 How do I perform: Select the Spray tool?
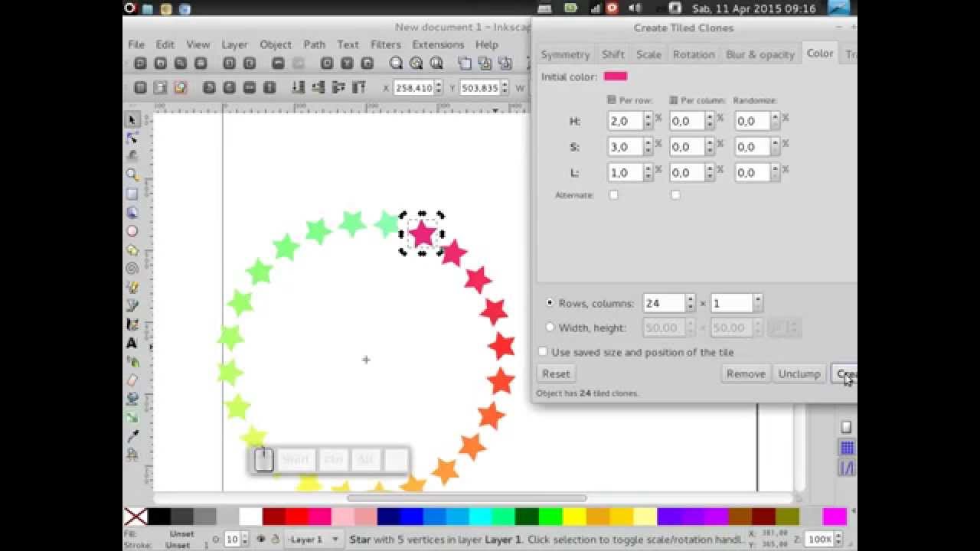coord(132,361)
